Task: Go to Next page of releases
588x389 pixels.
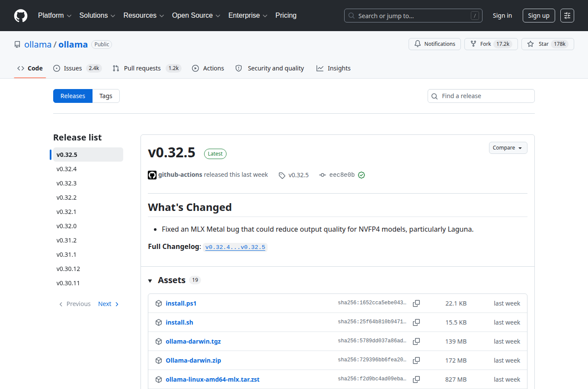Action: [x=109, y=304]
